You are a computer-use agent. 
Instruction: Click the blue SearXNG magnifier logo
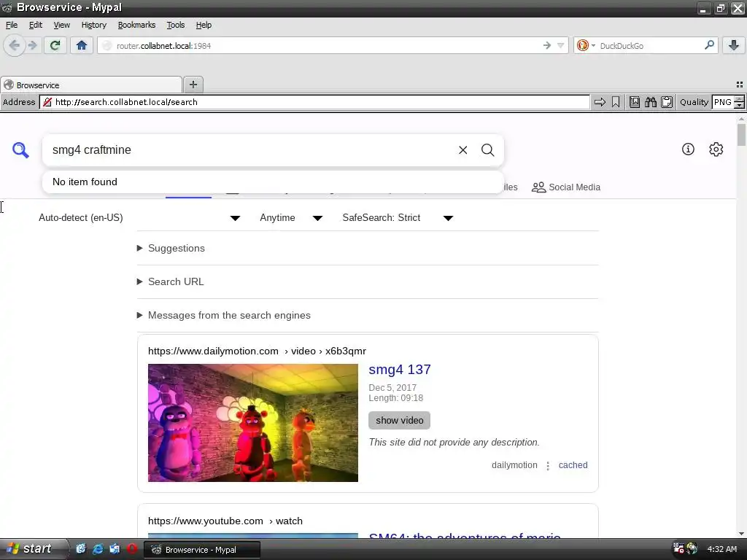pos(20,150)
